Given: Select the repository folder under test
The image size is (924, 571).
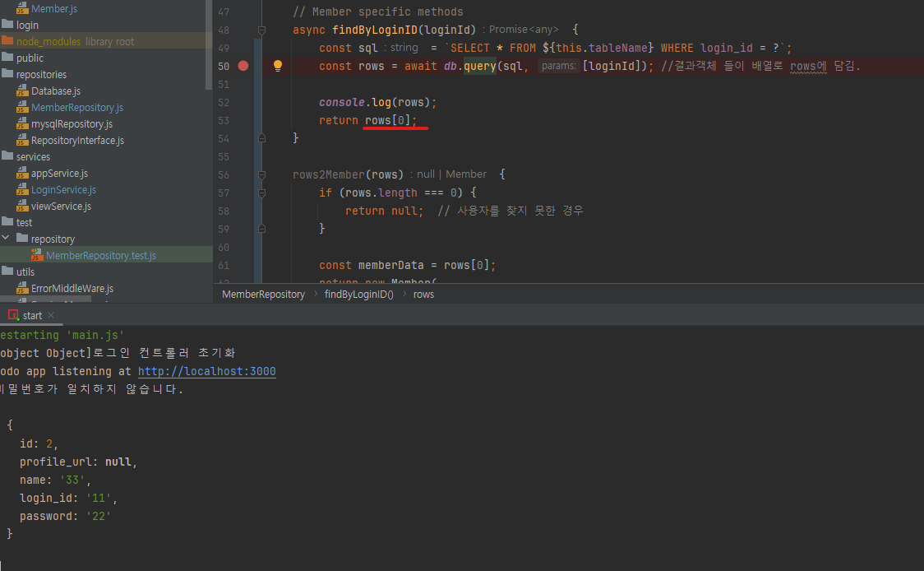Looking at the screenshot, I should tap(53, 239).
